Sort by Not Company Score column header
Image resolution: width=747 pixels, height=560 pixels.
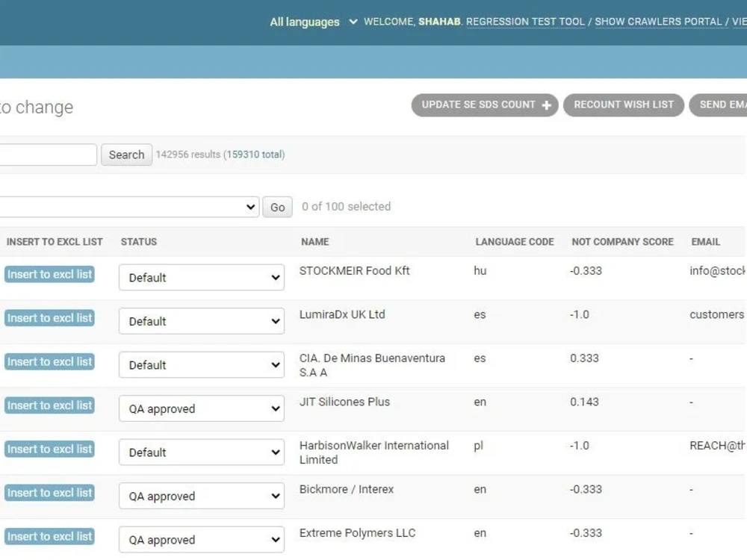point(622,242)
